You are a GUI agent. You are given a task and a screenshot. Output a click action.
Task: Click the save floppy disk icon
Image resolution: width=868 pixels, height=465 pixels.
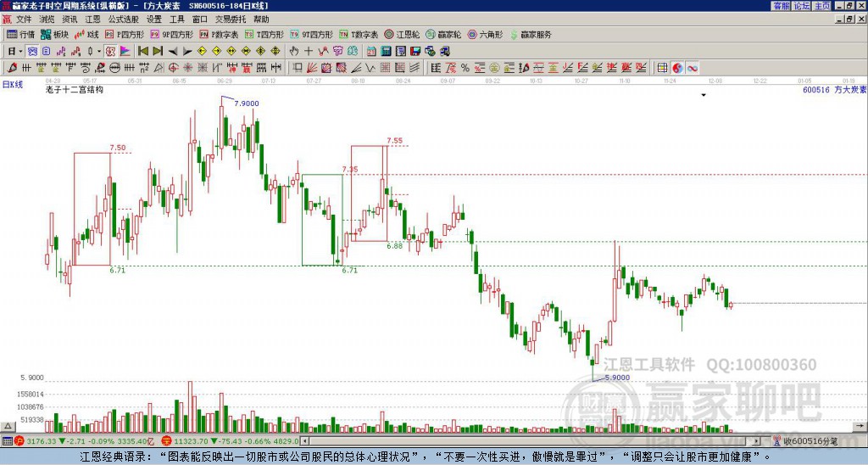[x=415, y=51]
